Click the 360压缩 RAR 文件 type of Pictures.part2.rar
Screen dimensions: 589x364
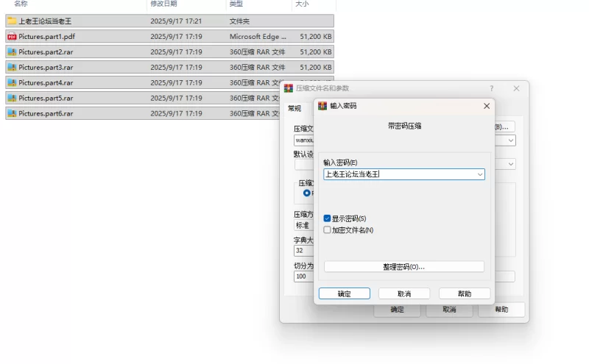(x=257, y=51)
